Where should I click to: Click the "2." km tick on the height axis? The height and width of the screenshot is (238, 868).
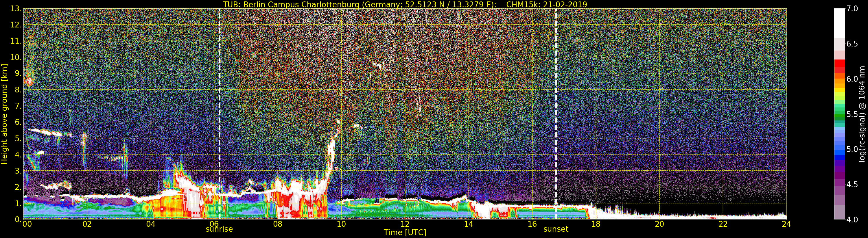click(18, 187)
